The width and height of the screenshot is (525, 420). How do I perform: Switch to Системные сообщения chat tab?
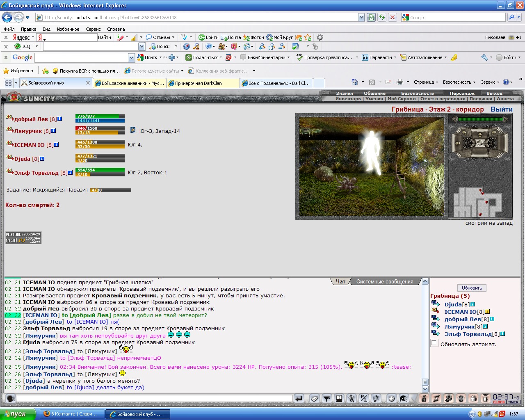(x=385, y=281)
